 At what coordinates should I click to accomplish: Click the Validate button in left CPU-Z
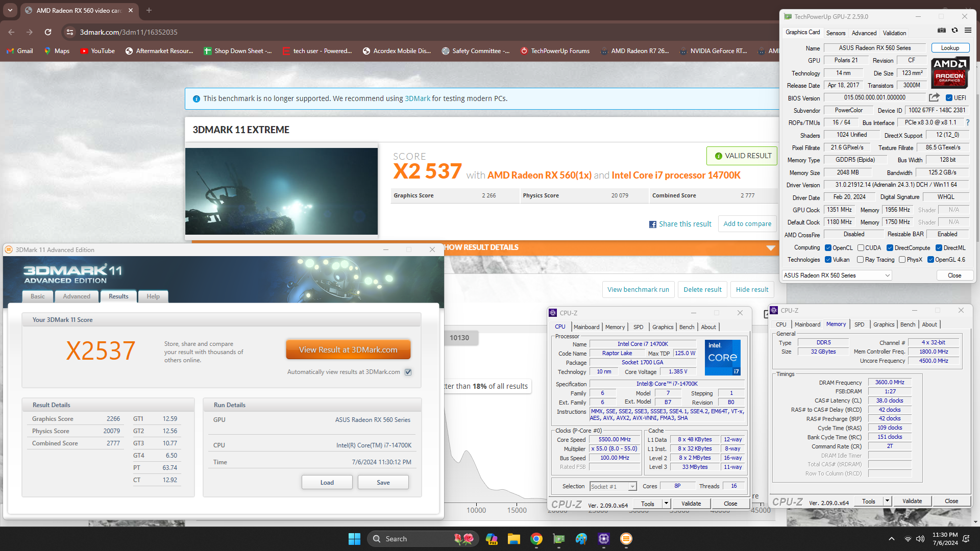[691, 504]
